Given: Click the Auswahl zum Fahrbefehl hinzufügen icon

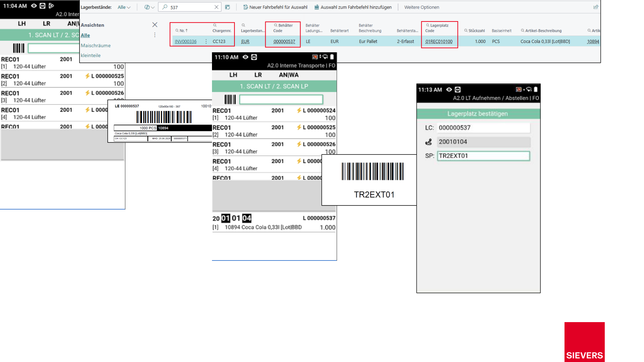Looking at the screenshot, I should (x=316, y=7).
